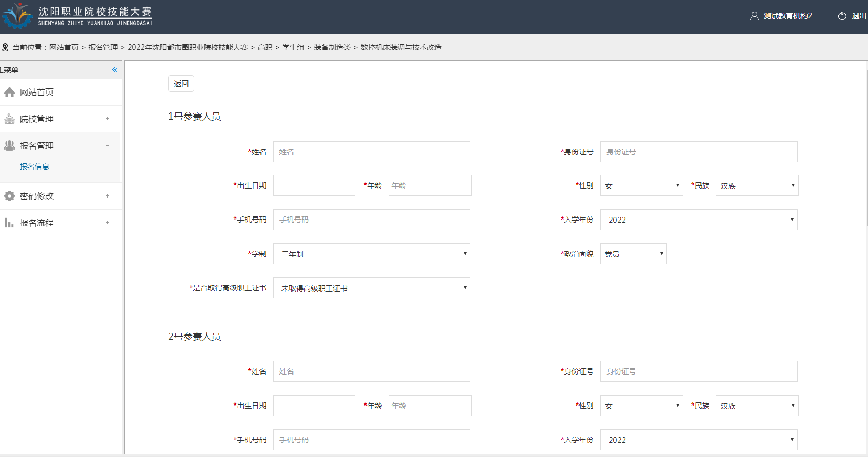Focus the 姓名 field for participant 2

[x=371, y=371]
